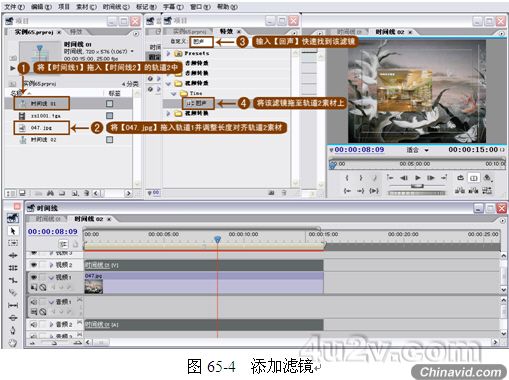509x380 pixels.
Task: Collapse the Time folder in effects tree
Action: pyautogui.click(x=174, y=93)
